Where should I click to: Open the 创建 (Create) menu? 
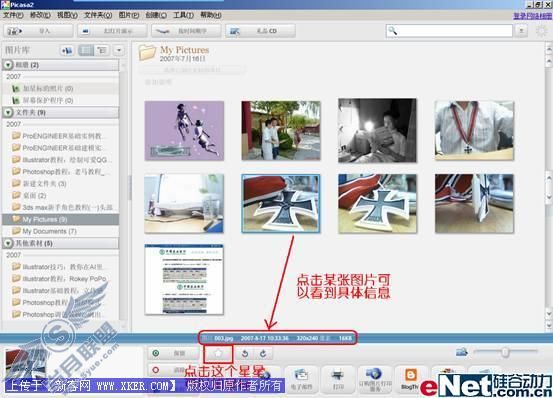pyautogui.click(x=156, y=15)
